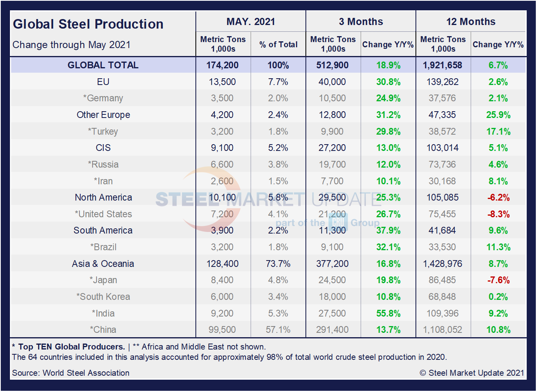Click the Source: World Steel Association text

point(71,373)
